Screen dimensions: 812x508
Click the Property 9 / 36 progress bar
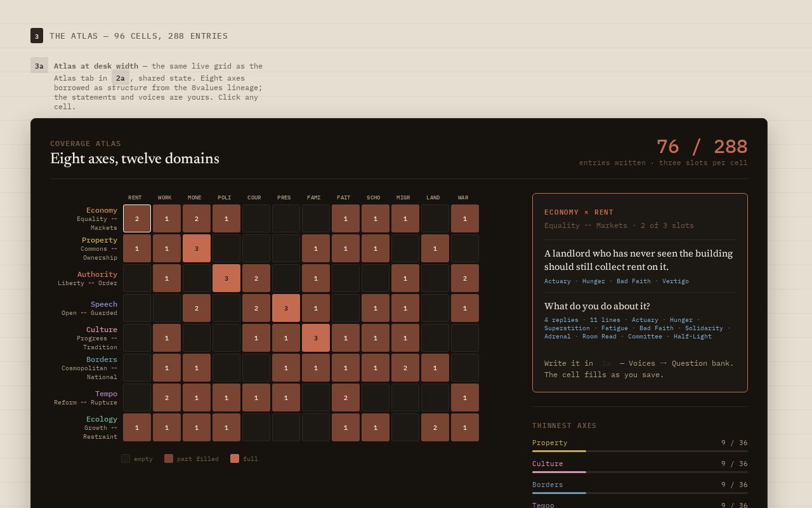tap(640, 451)
